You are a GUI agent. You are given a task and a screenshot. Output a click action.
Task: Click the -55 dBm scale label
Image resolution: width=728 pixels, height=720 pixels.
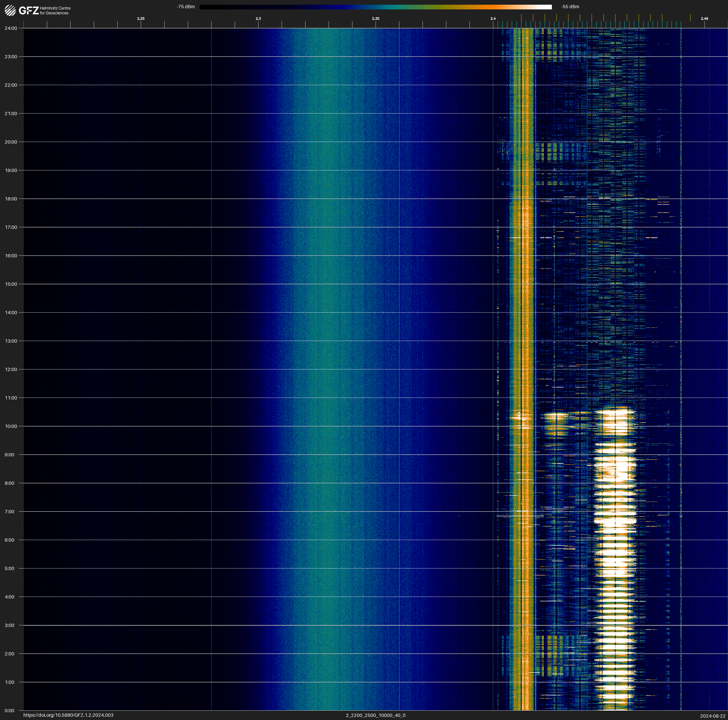(x=570, y=7)
